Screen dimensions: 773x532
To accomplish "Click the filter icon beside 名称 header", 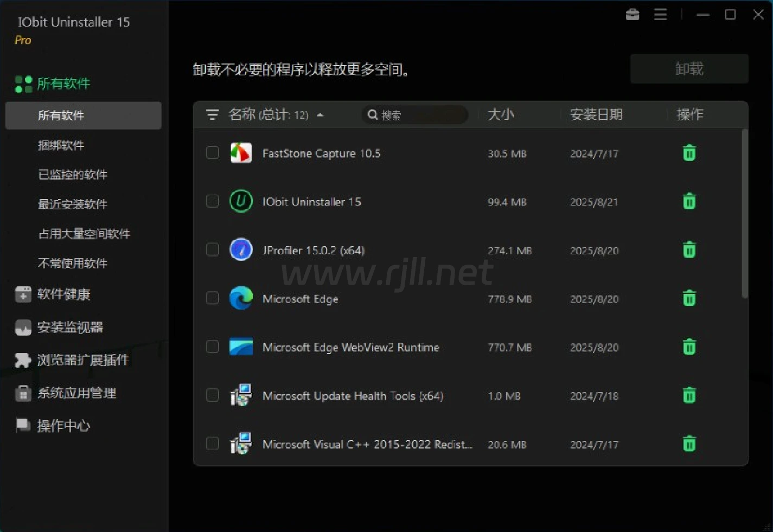I will coord(212,114).
